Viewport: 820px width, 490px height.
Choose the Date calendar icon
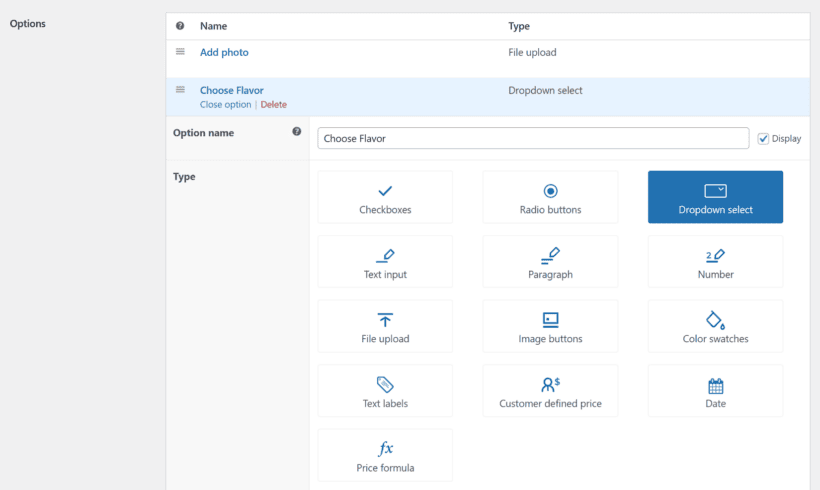[715, 386]
